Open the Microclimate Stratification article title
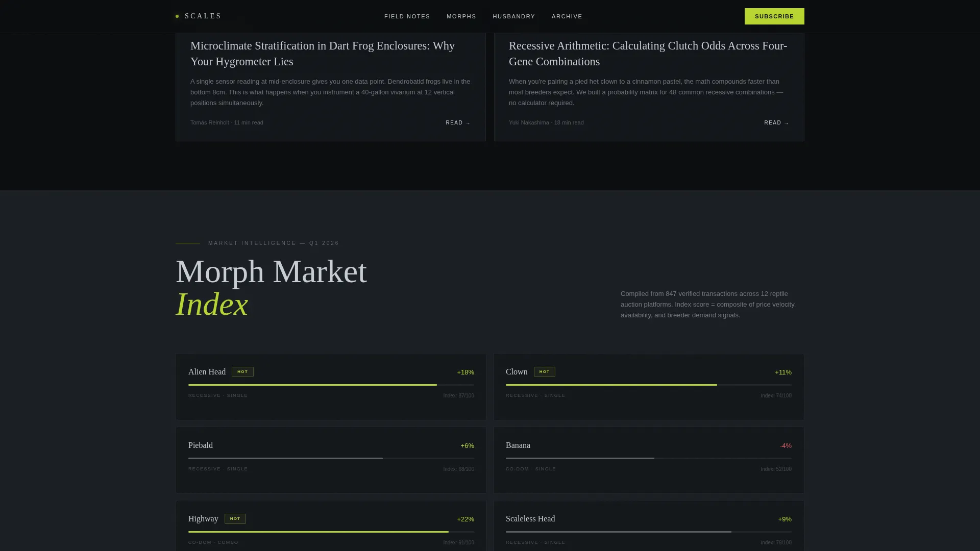Viewport: 980px width, 551px height. pos(323,54)
